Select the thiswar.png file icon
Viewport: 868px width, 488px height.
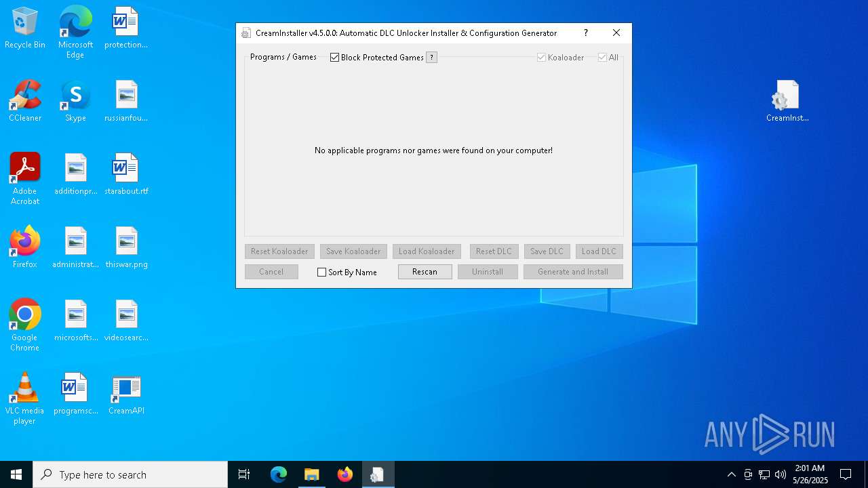(126, 248)
